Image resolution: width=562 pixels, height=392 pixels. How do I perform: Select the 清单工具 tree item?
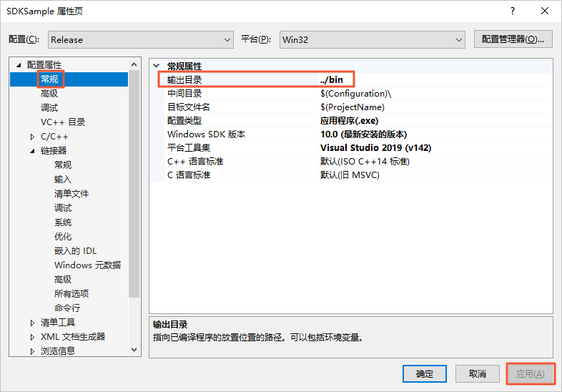pos(58,323)
